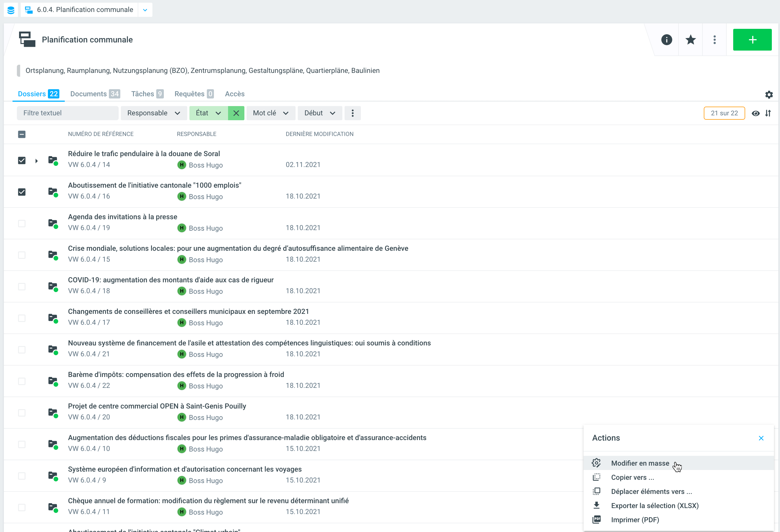Open the header three-dot options menu
The width and height of the screenshot is (780, 532).
pos(715,40)
